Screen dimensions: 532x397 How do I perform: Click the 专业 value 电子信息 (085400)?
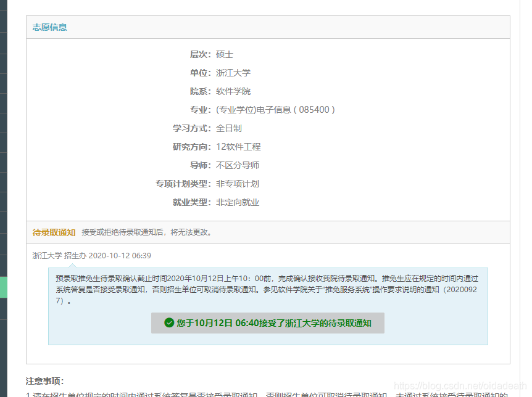pos(275,110)
